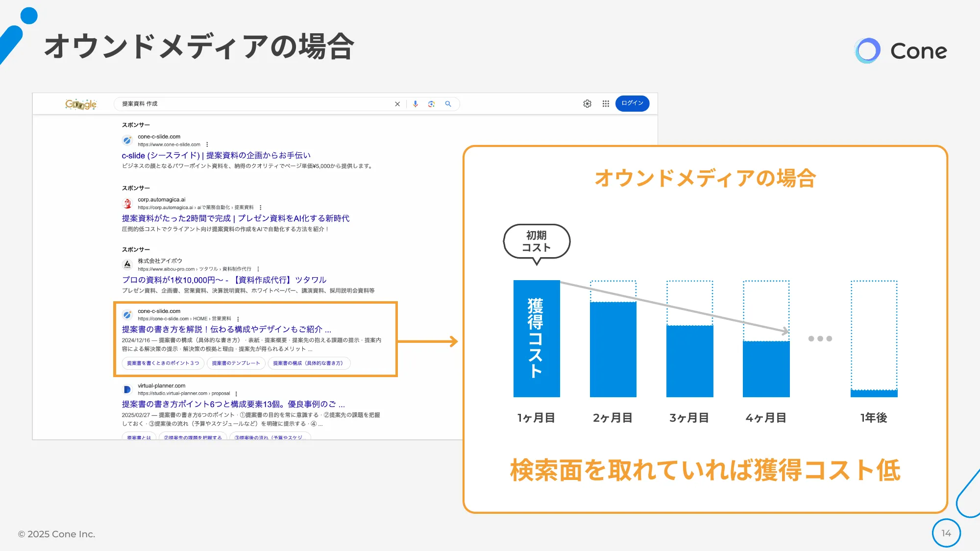This screenshot has height=551, width=980.
Task: Open Google Lens camera search icon
Action: [x=430, y=104]
